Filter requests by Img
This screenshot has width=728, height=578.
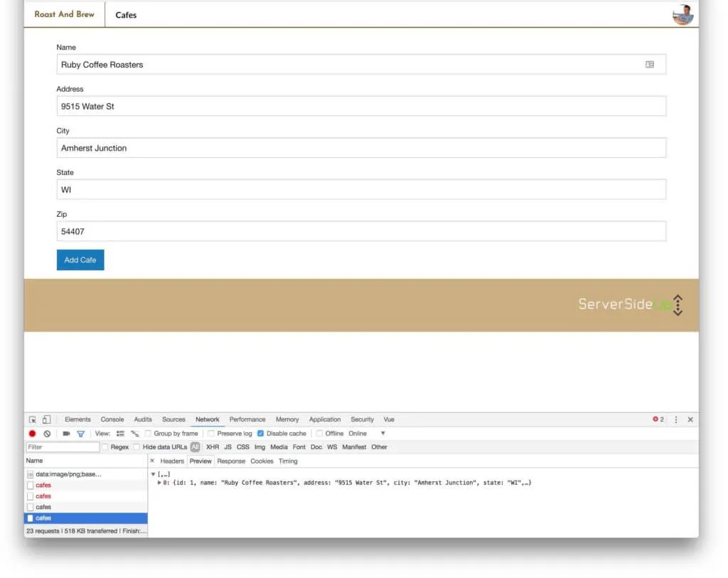259,447
